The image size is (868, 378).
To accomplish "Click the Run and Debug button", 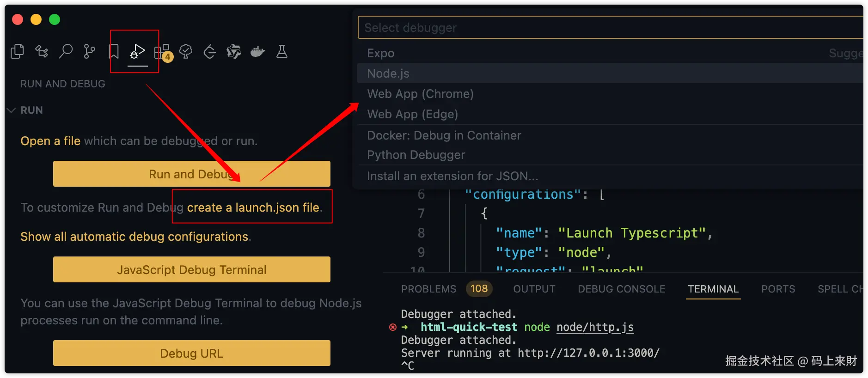I will [192, 174].
